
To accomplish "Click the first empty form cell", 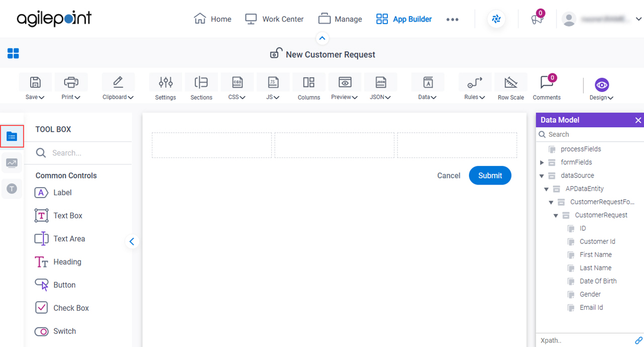I will point(212,145).
